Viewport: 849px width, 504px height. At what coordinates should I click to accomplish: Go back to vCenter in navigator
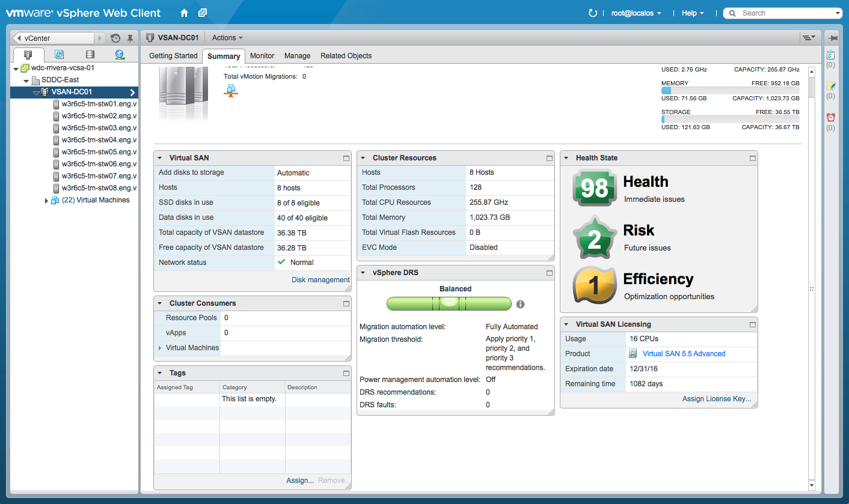coord(54,38)
